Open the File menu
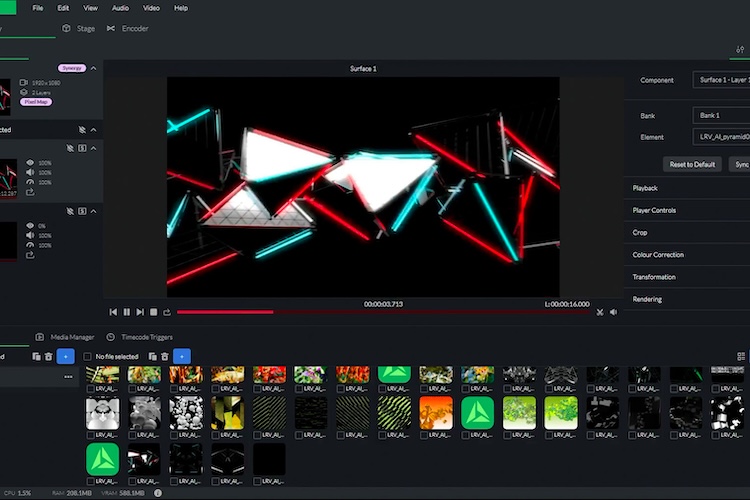This screenshot has width=750, height=500. click(x=38, y=8)
